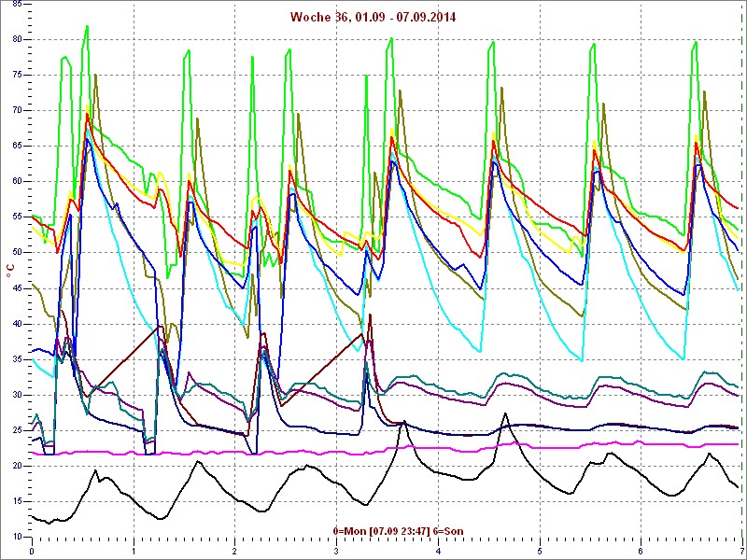The width and height of the screenshot is (747, 560).
Task: Pick the 70 label on the temperature axis
Action: coord(16,110)
